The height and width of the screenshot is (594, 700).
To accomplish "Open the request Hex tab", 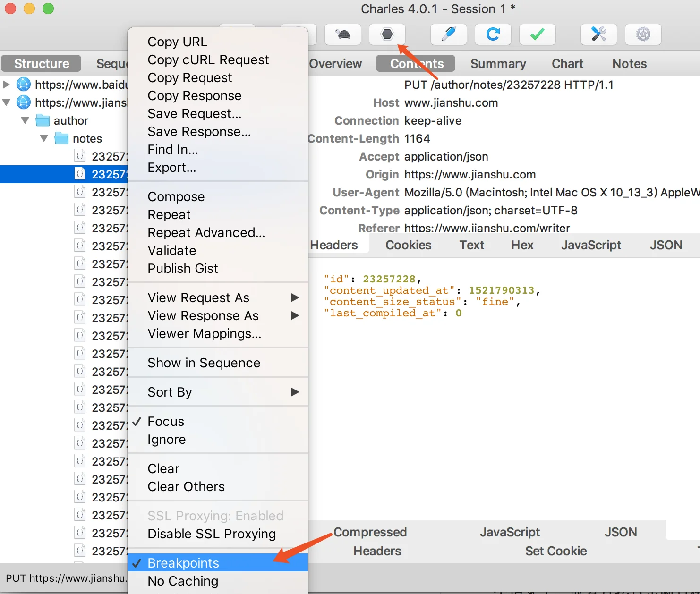I will click(x=522, y=245).
